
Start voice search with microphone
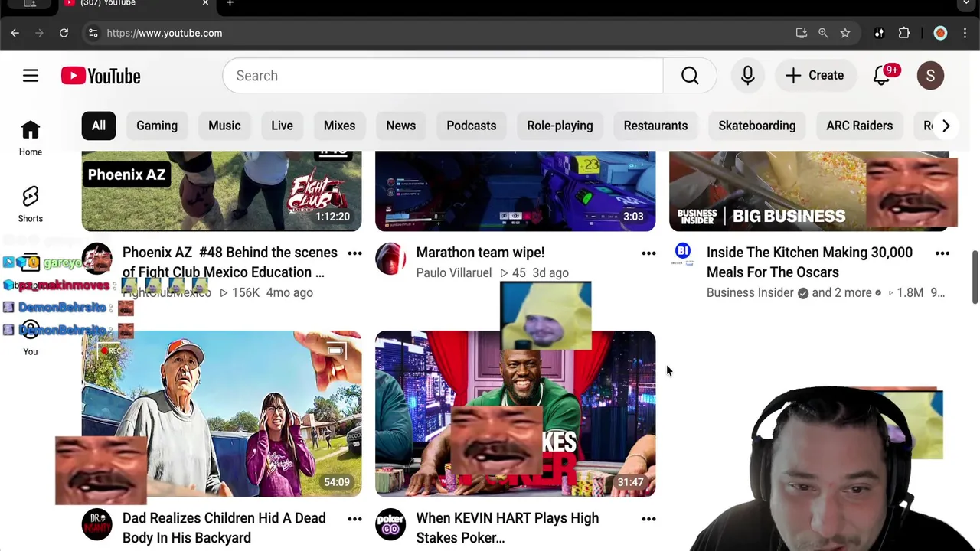747,76
